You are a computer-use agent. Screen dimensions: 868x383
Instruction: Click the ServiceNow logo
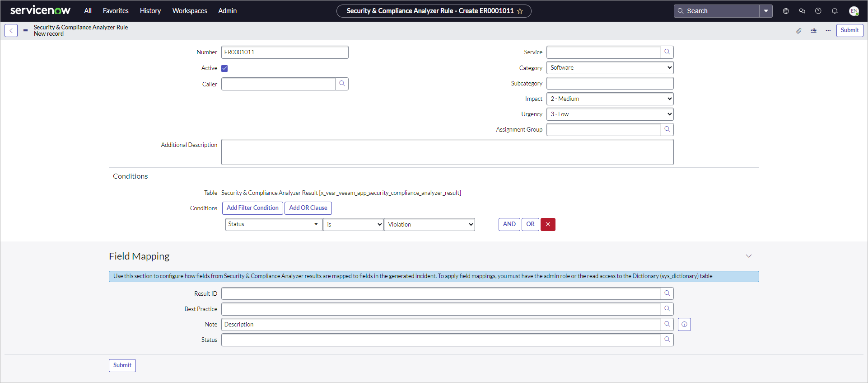(40, 10)
